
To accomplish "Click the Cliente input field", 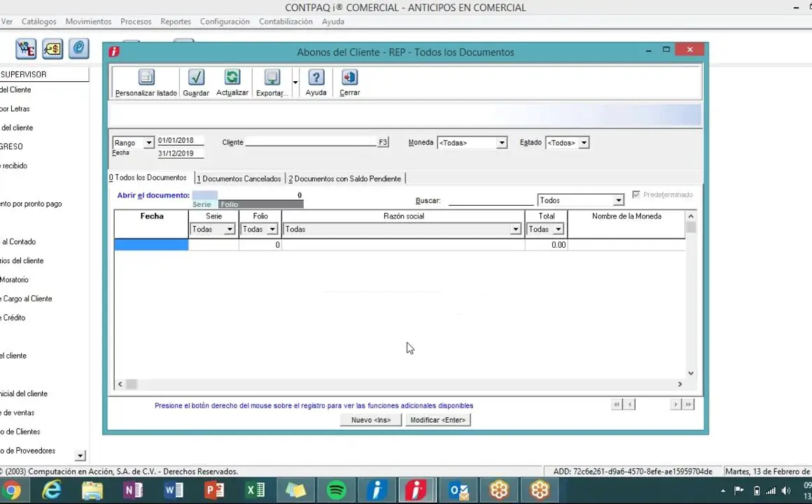I will tap(311, 142).
